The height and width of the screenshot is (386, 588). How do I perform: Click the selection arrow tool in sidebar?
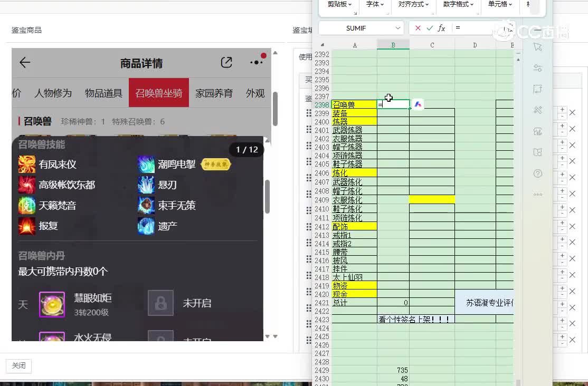point(538,47)
